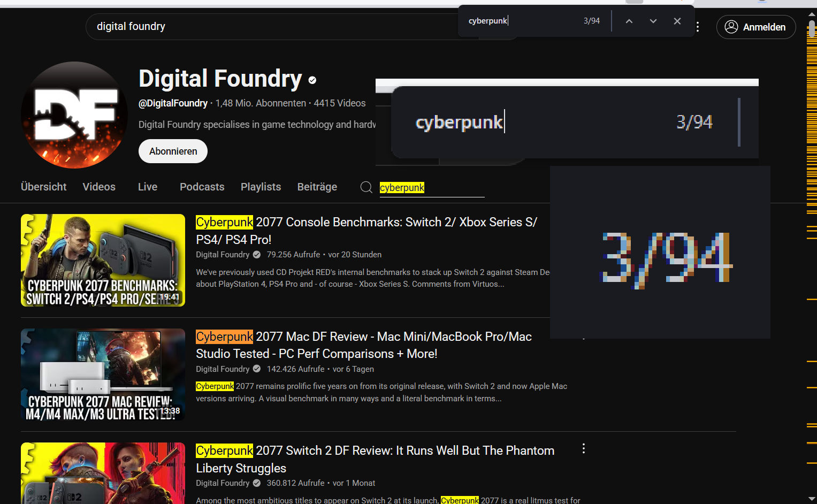The height and width of the screenshot is (504, 817).
Task: Focus the find bar 'cyberpunk' field
Action: (x=522, y=21)
